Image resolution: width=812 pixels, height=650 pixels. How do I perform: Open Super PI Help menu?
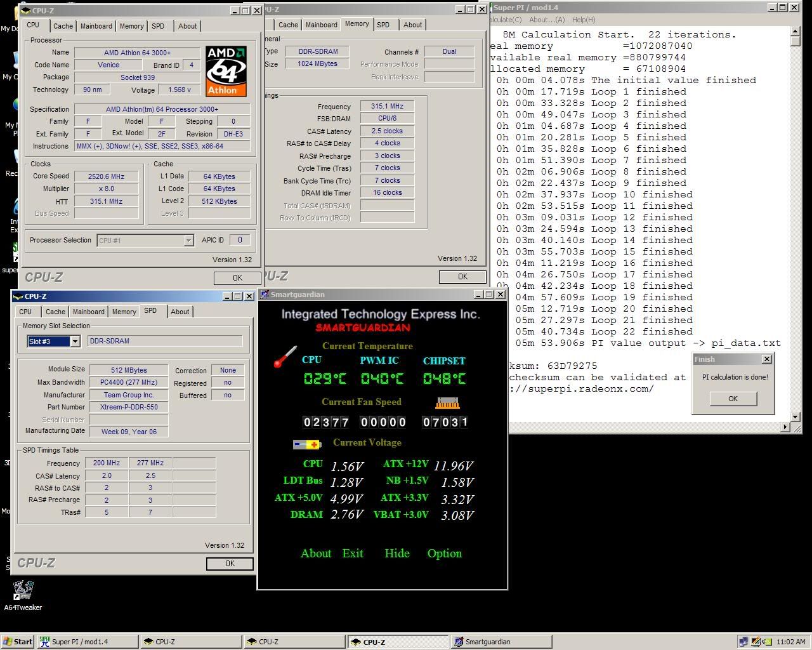[x=584, y=20]
